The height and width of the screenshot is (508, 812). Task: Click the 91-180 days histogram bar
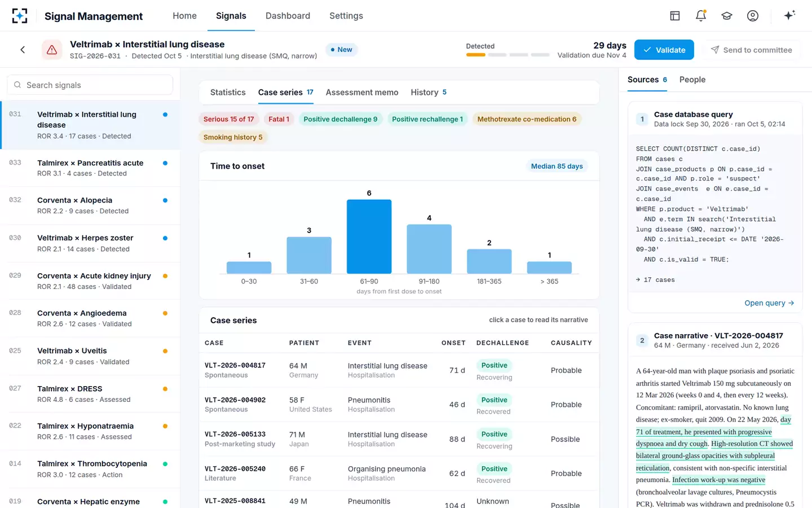pos(429,249)
